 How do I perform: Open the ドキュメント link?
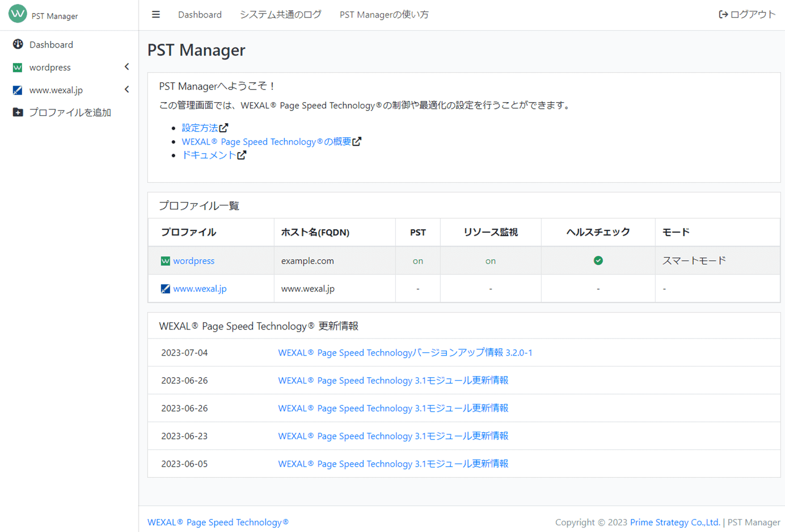[x=209, y=155]
